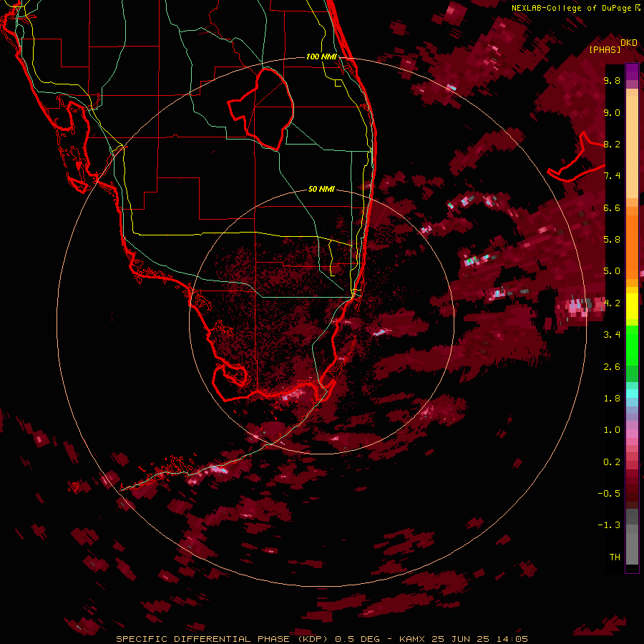This screenshot has height=644, width=644.
Task: Pick the purple segment at color bar top
Action: [632, 72]
